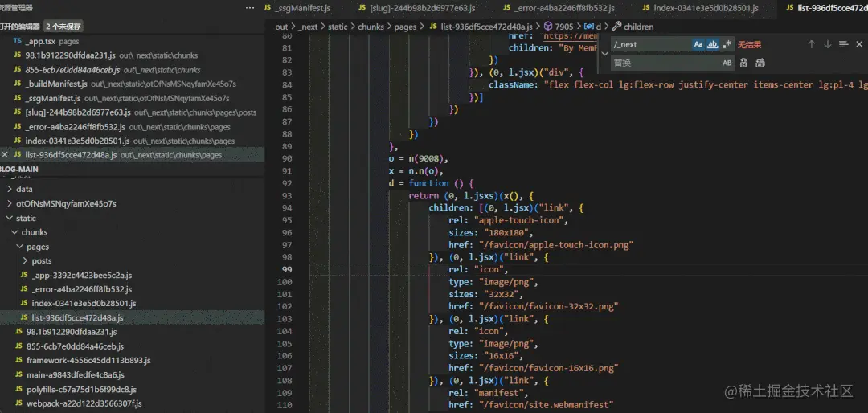Close list-936df5cce472d48a.js in open editors
The image size is (868, 413).
pos(5,155)
